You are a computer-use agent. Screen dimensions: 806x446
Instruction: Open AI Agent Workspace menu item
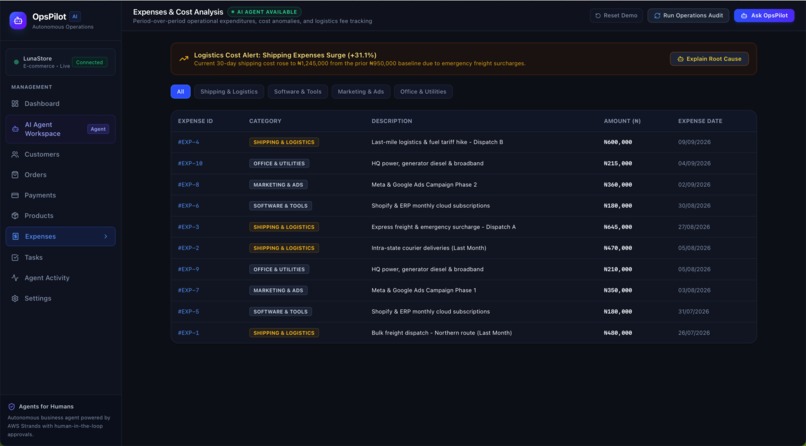61,129
